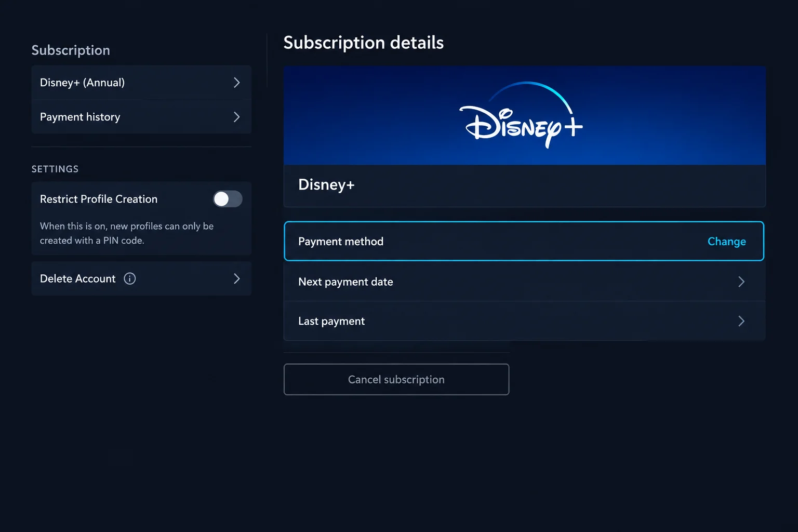The width and height of the screenshot is (798, 532).
Task: Expand the Last payment chevron
Action: [x=741, y=321]
